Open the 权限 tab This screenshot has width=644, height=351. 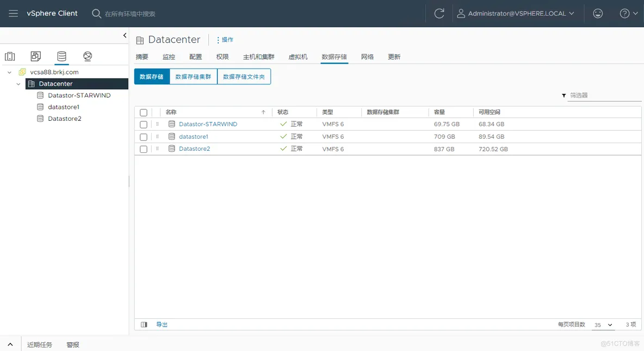click(x=222, y=57)
